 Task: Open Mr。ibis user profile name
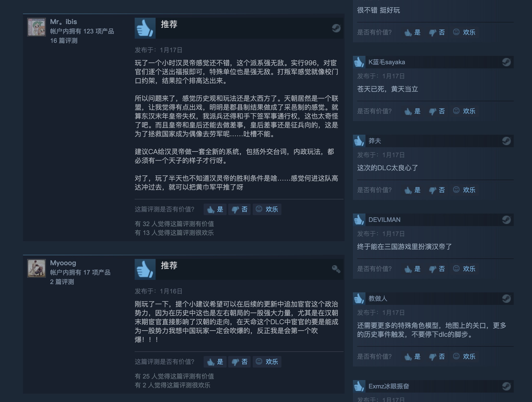[63, 22]
